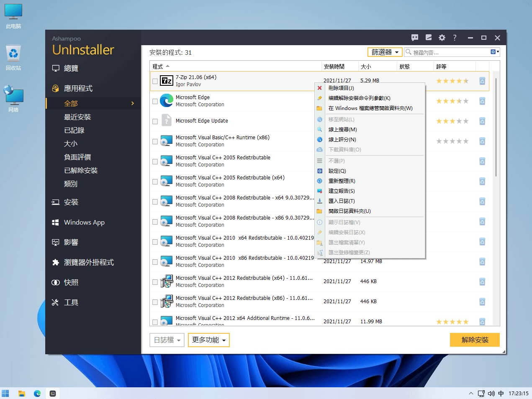This screenshot has height=399, width=532.
Task: Open the help question mark icon
Action: tap(455, 38)
